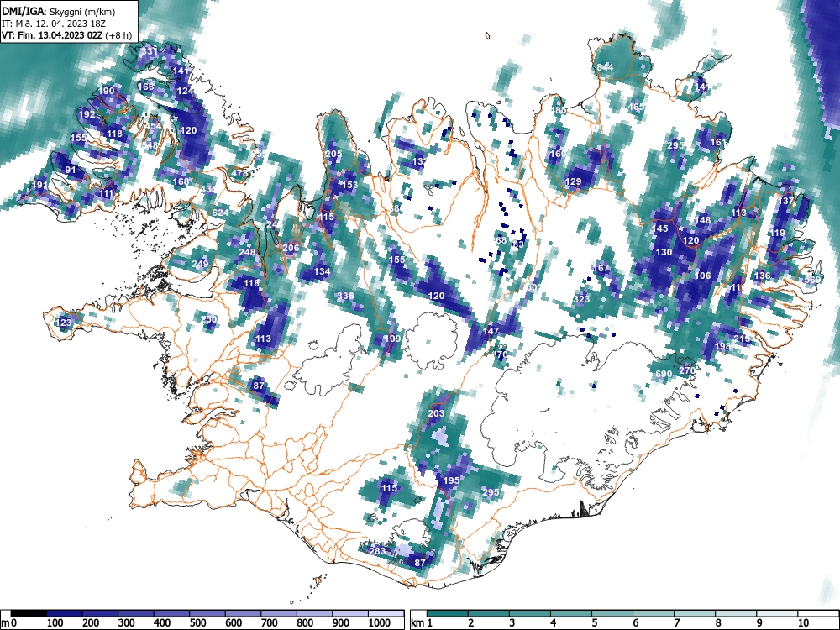
Task: Click the '10' label in the km legend
Action: 802,622
